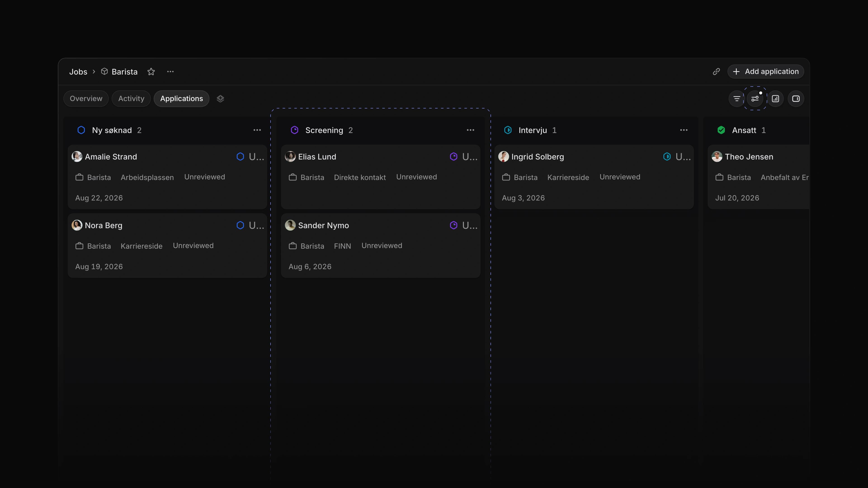Click Nora Berg's avatar
Screen dimensions: 868x488
77,225
